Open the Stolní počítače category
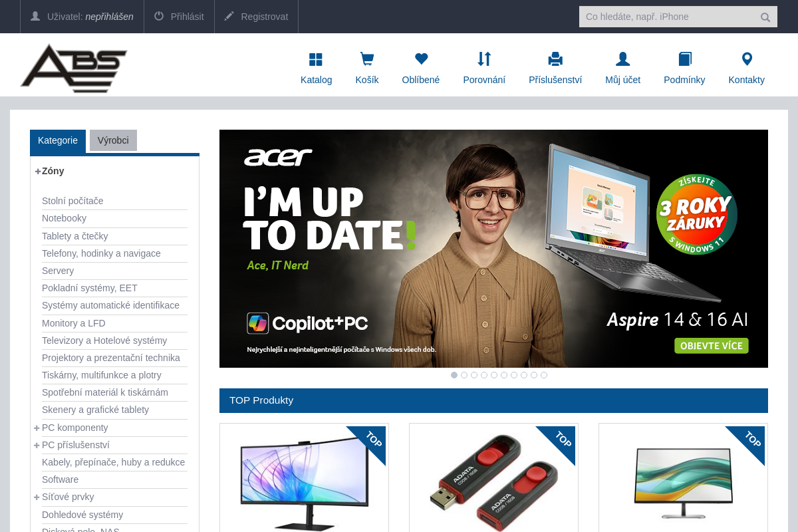The width and height of the screenshot is (798, 532). pos(72,201)
